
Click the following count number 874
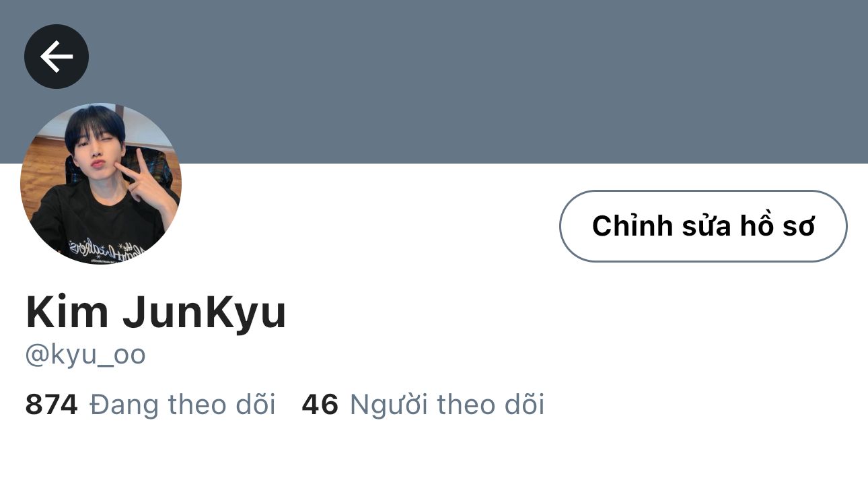(52, 405)
